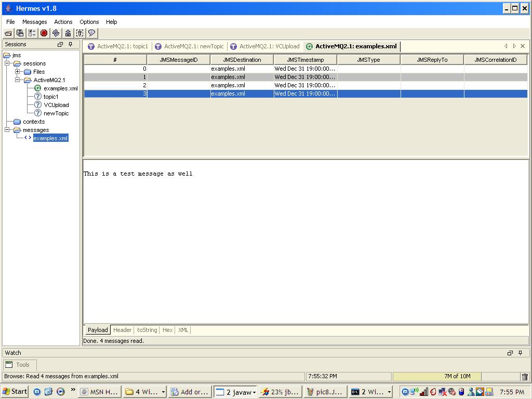Select message row number 0
This screenshot has width=532, height=399.
(305, 69)
